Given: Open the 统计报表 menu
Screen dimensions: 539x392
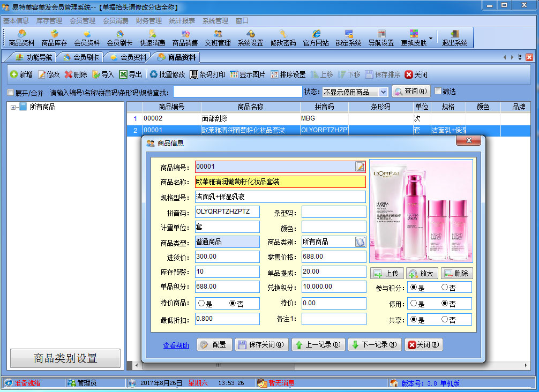Looking at the screenshot, I should (x=182, y=20).
